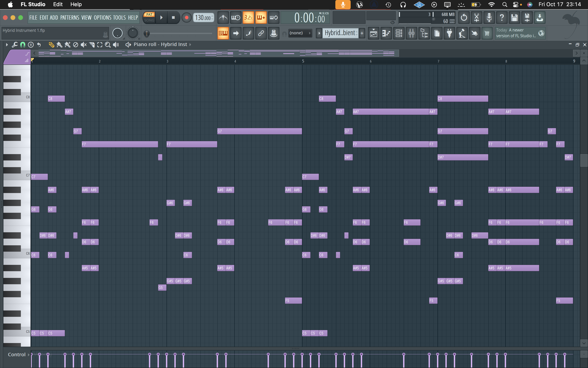Click the main pitch slider handle
Image resolution: width=588 pixels, height=368 pixels.
click(x=147, y=34)
